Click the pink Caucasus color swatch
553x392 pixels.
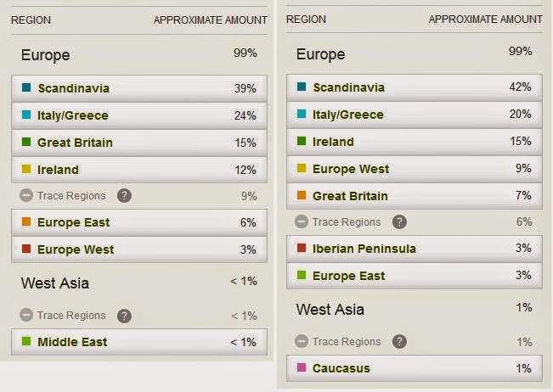[x=302, y=368]
